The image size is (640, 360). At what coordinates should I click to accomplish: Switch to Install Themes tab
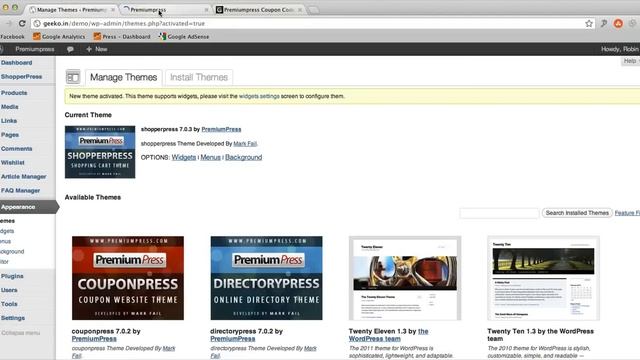[x=199, y=77]
